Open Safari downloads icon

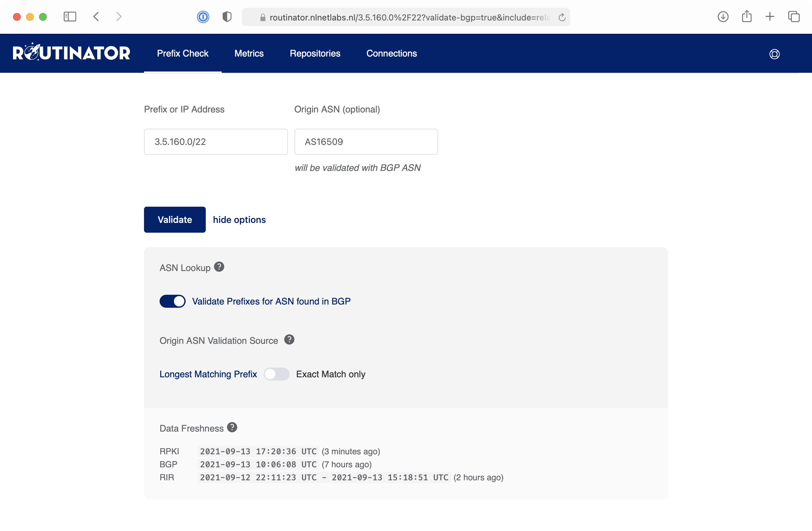click(723, 17)
